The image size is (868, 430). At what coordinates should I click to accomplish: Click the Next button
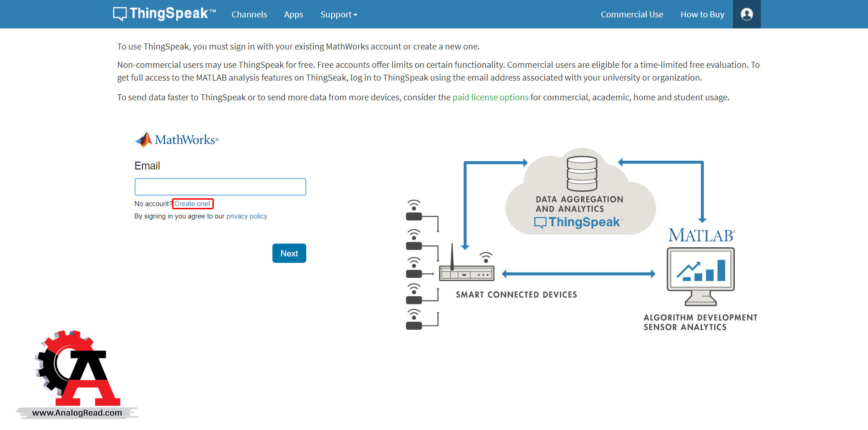289,253
